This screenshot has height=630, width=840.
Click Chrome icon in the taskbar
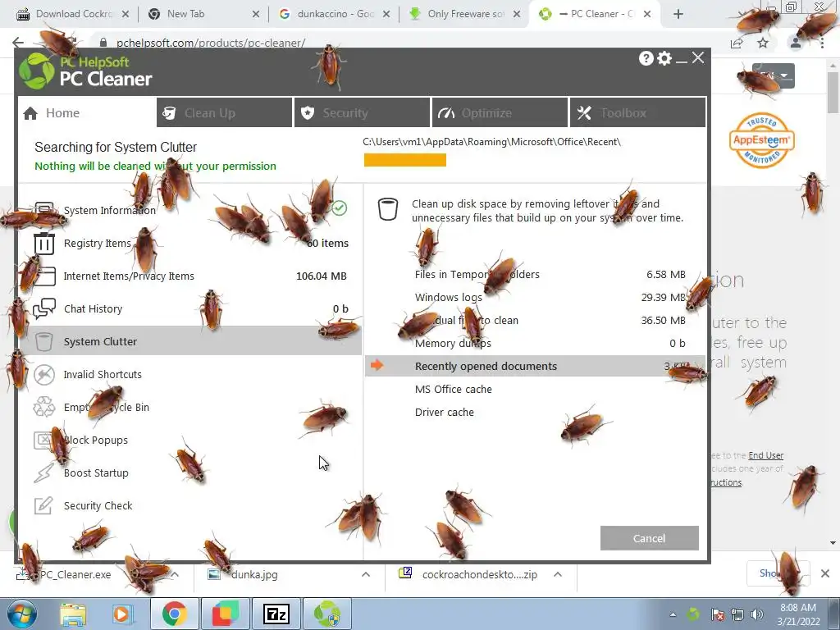click(174, 614)
